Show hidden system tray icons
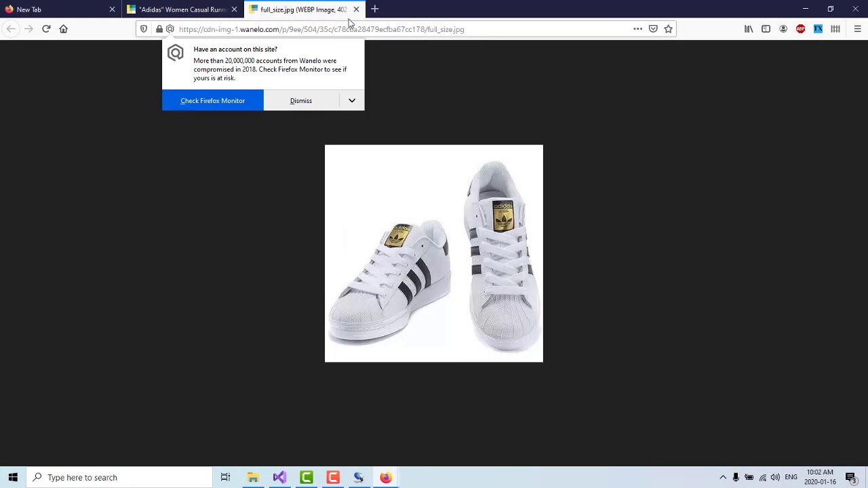Image resolution: width=868 pixels, height=488 pixels. coord(723,477)
